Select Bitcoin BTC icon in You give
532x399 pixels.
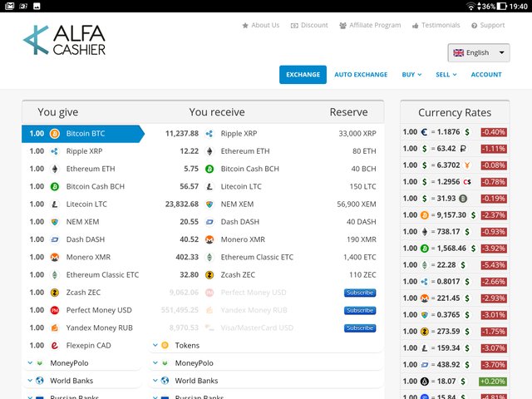coord(55,134)
